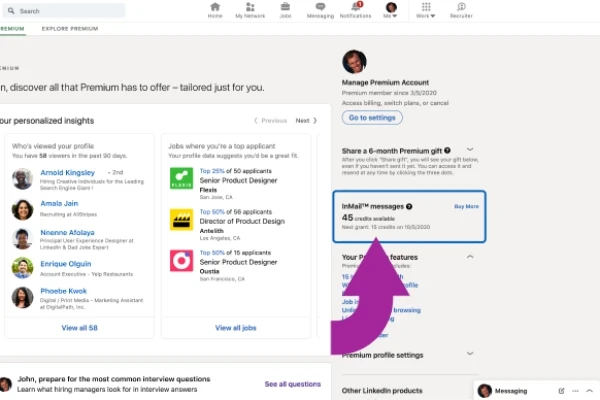Expand Premium profile settings section

[470, 353]
